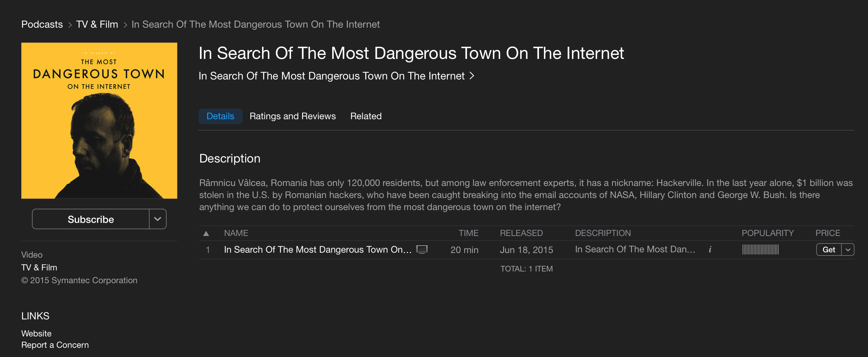Click the video episode icon
The width and height of the screenshot is (868, 357).
click(x=422, y=249)
